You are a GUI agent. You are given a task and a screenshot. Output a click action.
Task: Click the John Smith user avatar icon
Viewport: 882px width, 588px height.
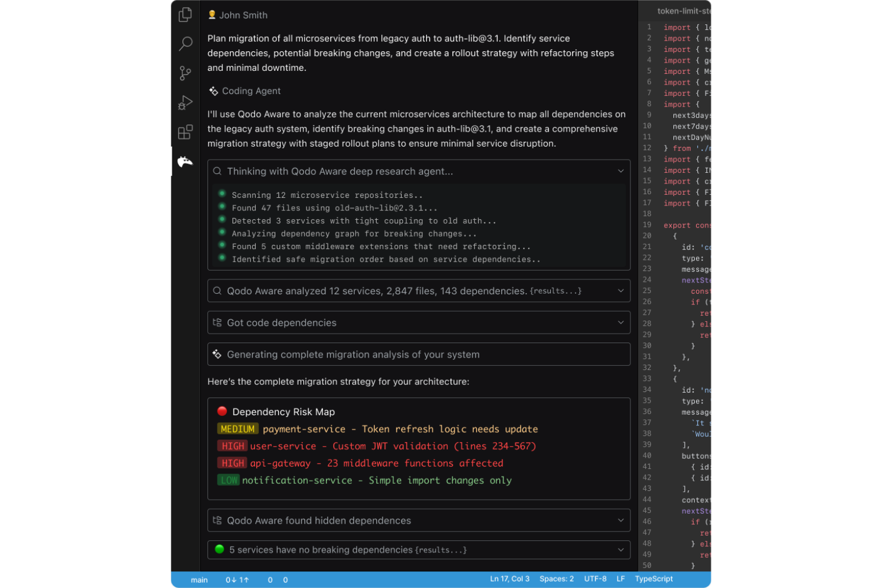coord(212,15)
